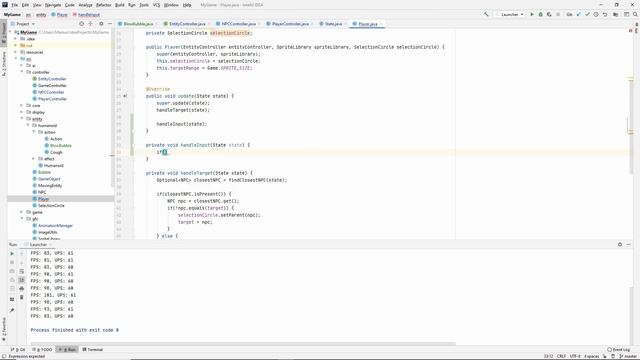Run Launcher with the green play icon
The image size is (640, 360).
pyautogui.click(x=532, y=14)
